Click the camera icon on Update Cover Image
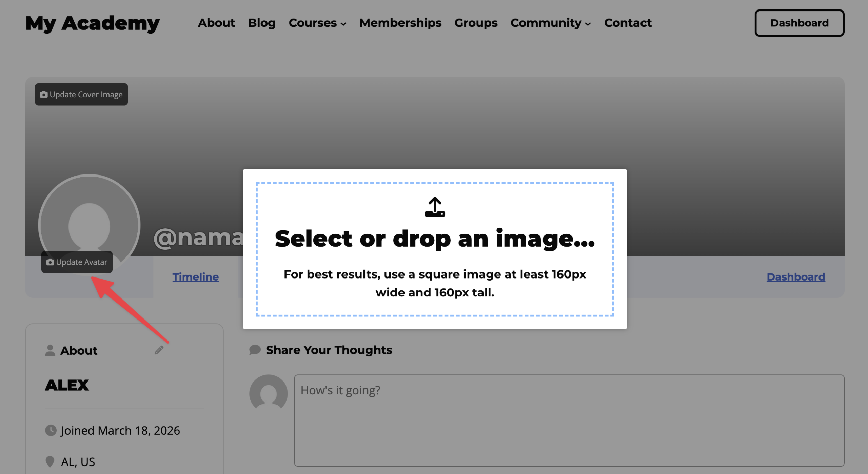This screenshot has width=868, height=474. click(44, 94)
